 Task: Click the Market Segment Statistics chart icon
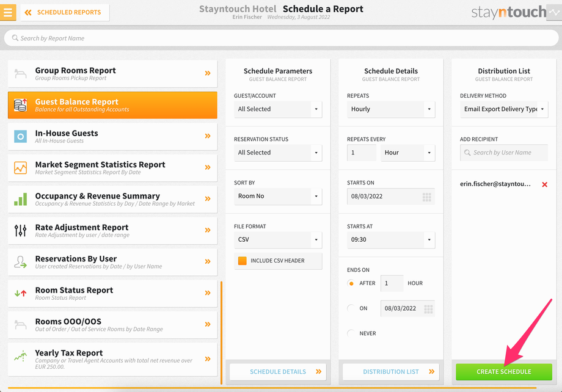20,168
